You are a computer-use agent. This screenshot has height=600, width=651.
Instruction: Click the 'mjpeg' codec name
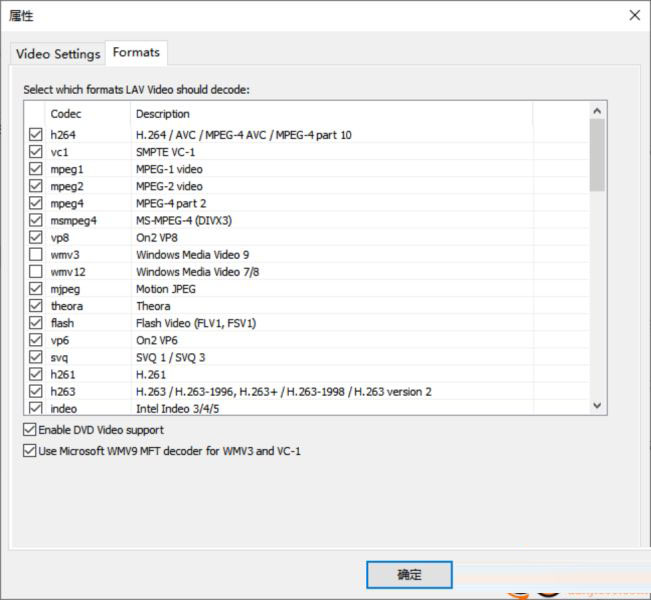click(65, 289)
